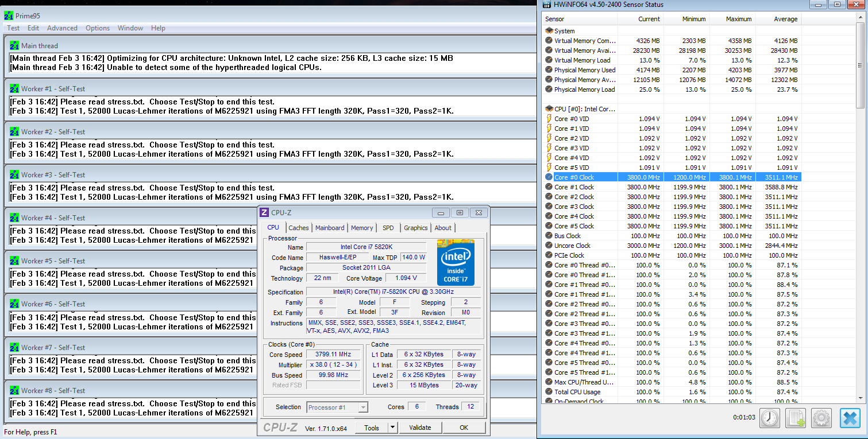Click the Prime95 app icon in title bar

[9, 15]
